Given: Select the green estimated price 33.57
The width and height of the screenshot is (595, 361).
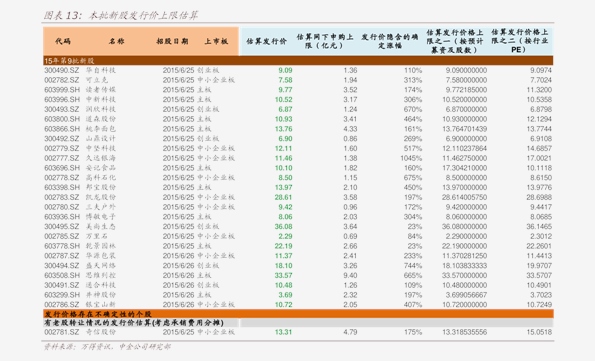Looking at the screenshot, I should 283,276.
